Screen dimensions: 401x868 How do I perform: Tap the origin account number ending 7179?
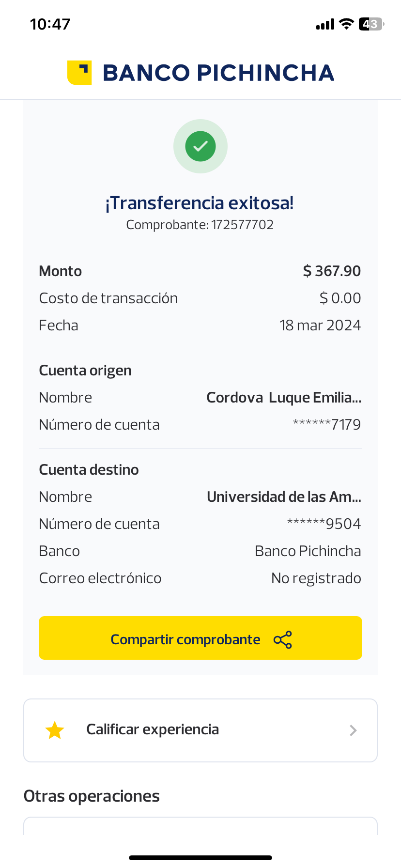tap(327, 425)
